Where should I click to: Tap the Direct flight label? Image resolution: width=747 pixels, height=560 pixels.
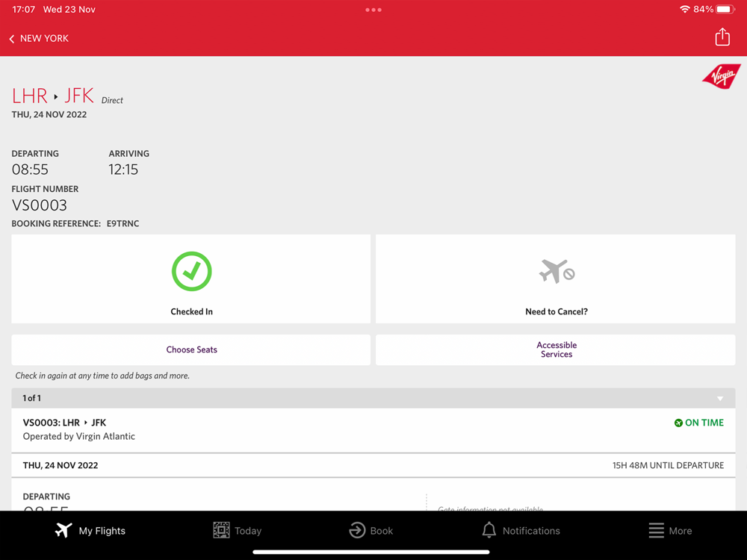[112, 101]
